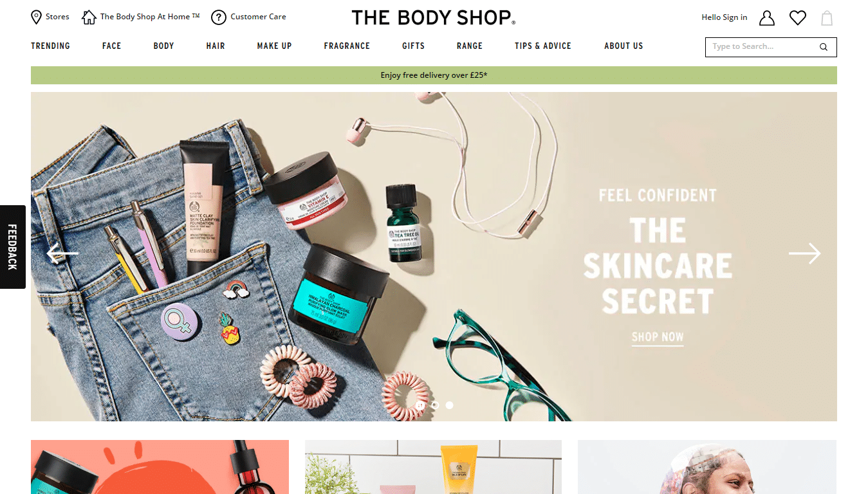This screenshot has height=494, width=868.
Task: Open the Feedback side tab
Action: coord(13,247)
